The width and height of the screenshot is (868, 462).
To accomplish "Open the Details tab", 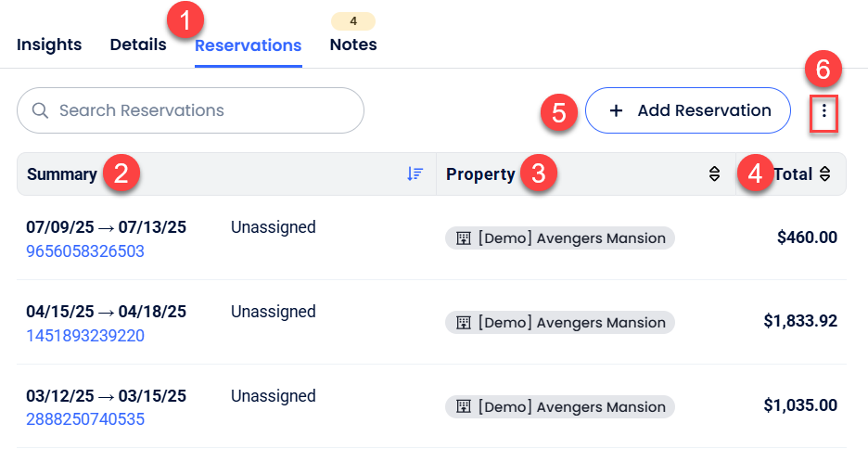I will coord(138,45).
